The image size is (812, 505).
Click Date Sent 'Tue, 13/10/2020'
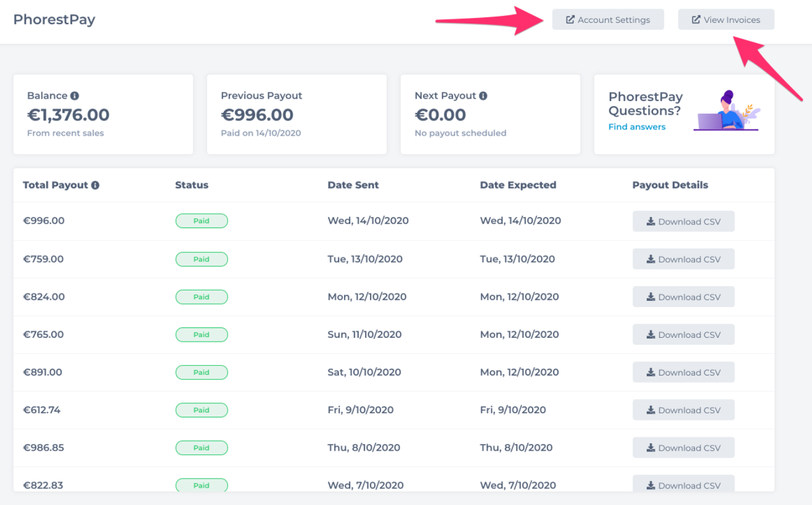pos(365,259)
